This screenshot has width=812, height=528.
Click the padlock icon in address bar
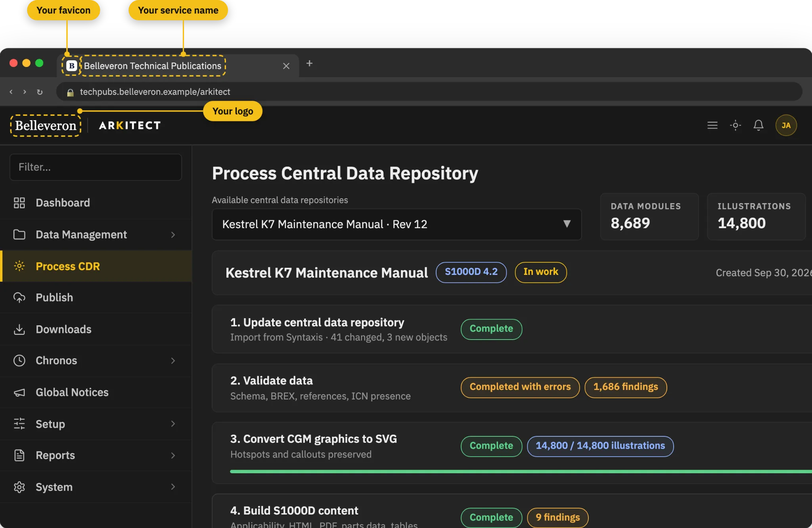click(70, 92)
